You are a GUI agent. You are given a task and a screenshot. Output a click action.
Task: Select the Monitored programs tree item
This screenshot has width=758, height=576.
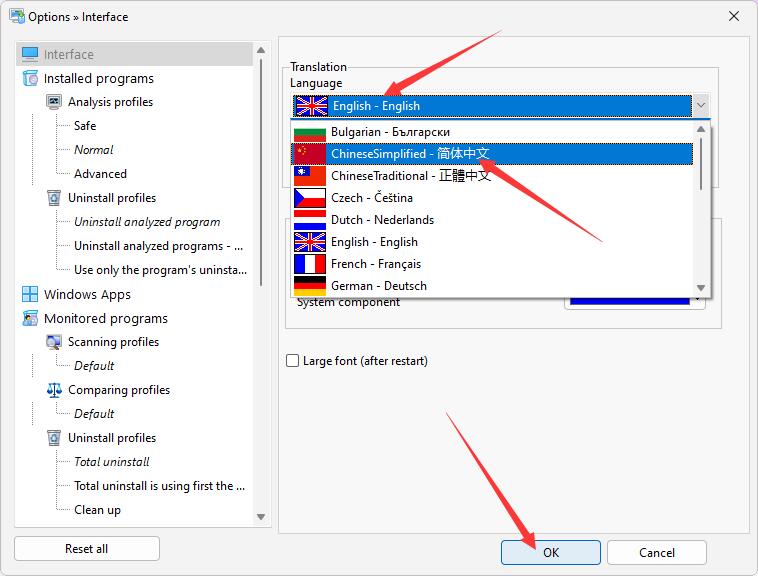(x=106, y=318)
